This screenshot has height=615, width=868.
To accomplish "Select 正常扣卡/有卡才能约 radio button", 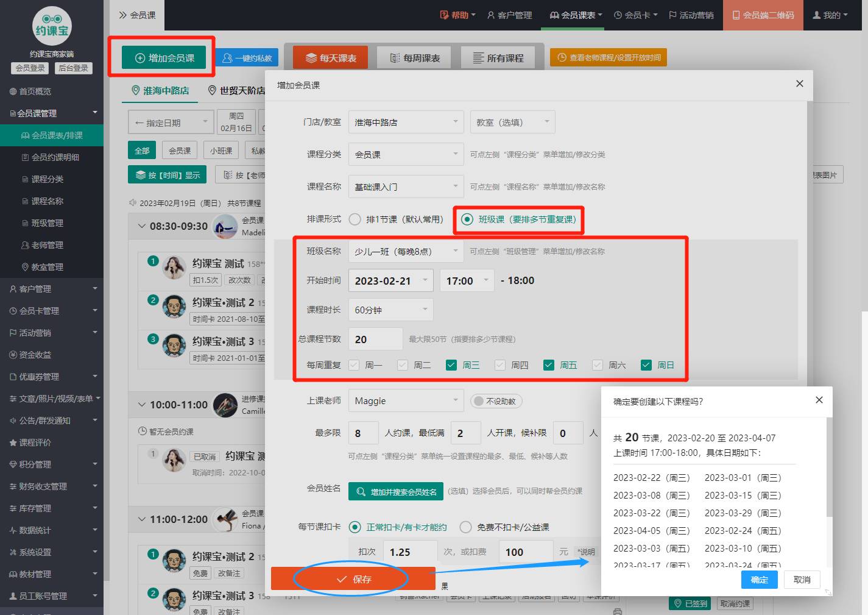I will tap(355, 527).
